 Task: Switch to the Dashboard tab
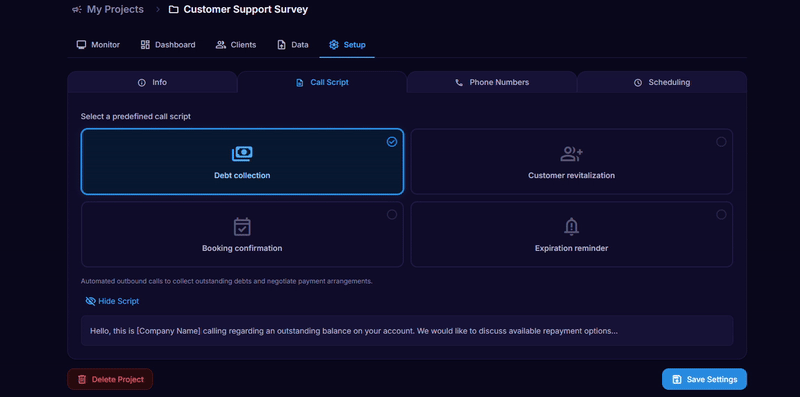point(168,45)
